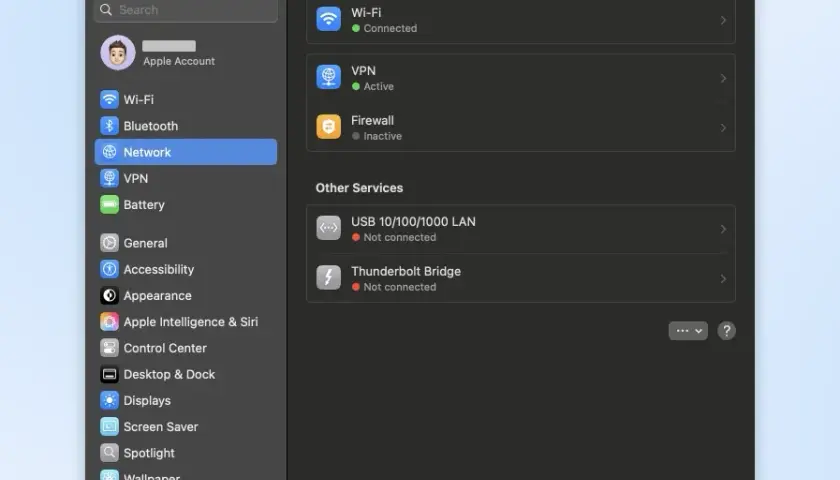The width and height of the screenshot is (840, 480).
Task: Click the Wi-Fi 'Connected' status text
Action: point(390,28)
